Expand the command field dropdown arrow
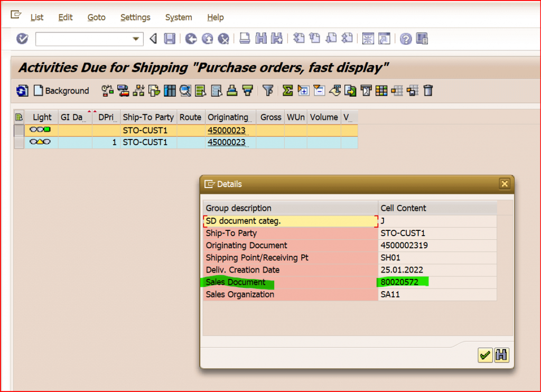 [136, 39]
